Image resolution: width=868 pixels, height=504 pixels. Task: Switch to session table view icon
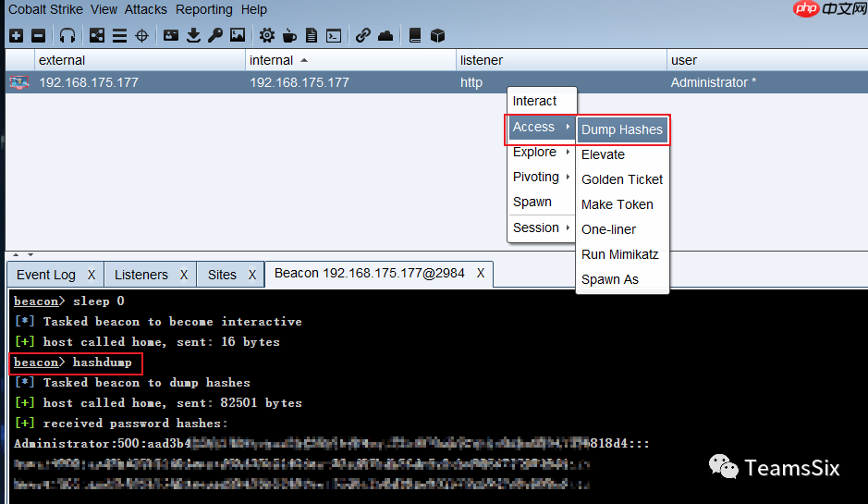coord(119,36)
